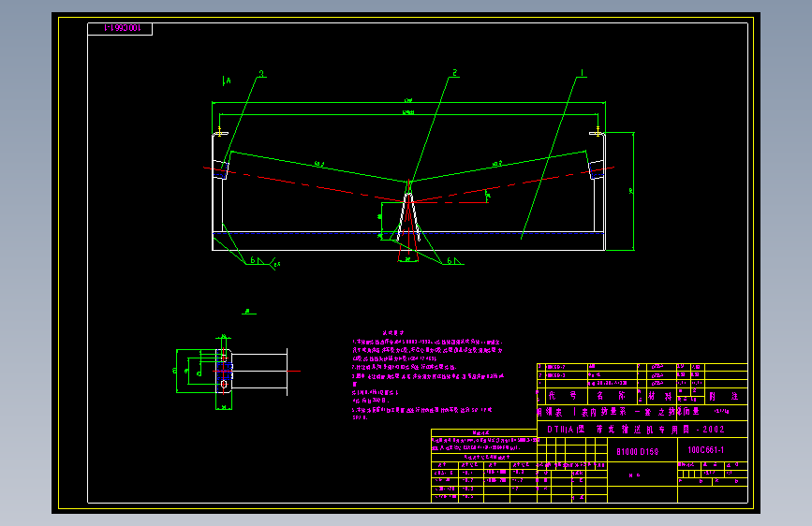The width and height of the screenshot is (812, 526).
Task: Click the 代号 column header in parts list
Action: [562, 396]
